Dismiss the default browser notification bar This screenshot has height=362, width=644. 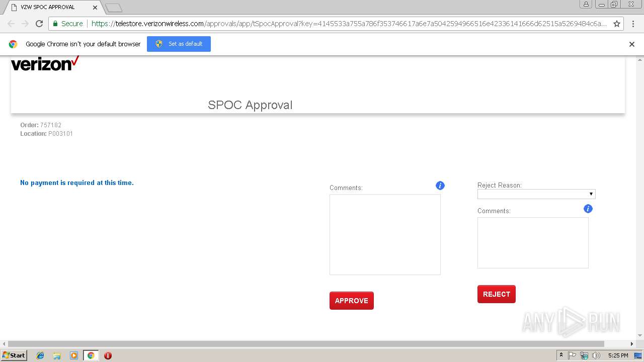[632, 44]
